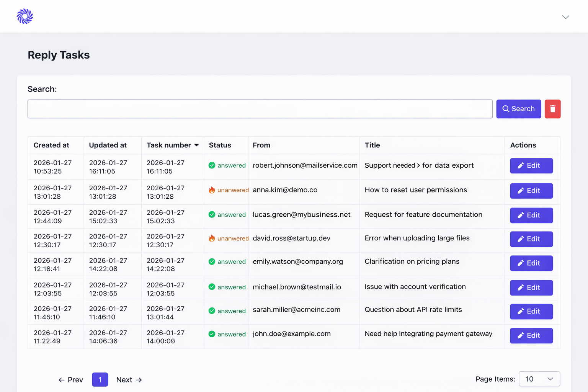Expand the top-right header chevron menu
Screen dimensions: 588x392
click(565, 17)
